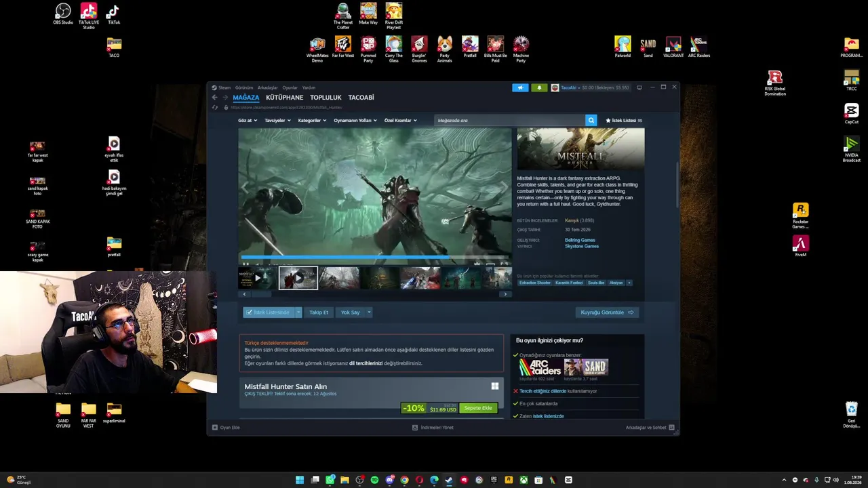The height and width of the screenshot is (488, 868).
Task: Go back using Steam back arrow
Action: pyautogui.click(x=215, y=98)
